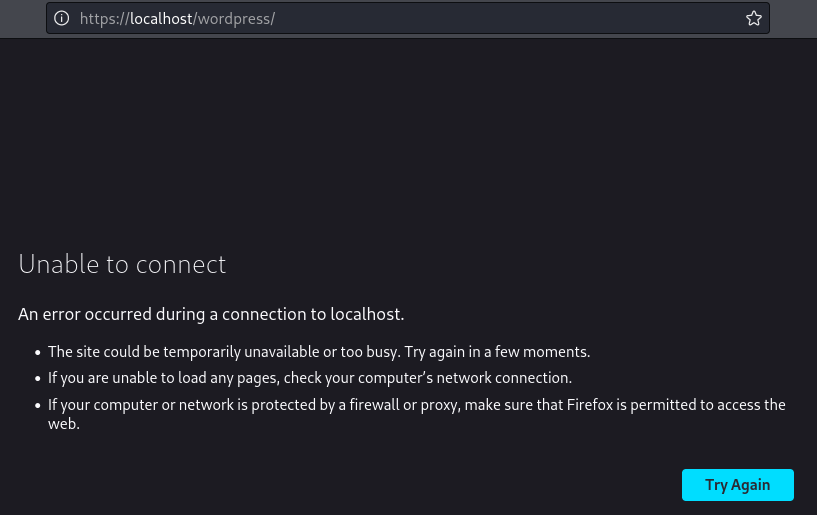Bookmark this page with the star icon
Screen dimensions: 817x515
pyautogui.click(x=754, y=19)
